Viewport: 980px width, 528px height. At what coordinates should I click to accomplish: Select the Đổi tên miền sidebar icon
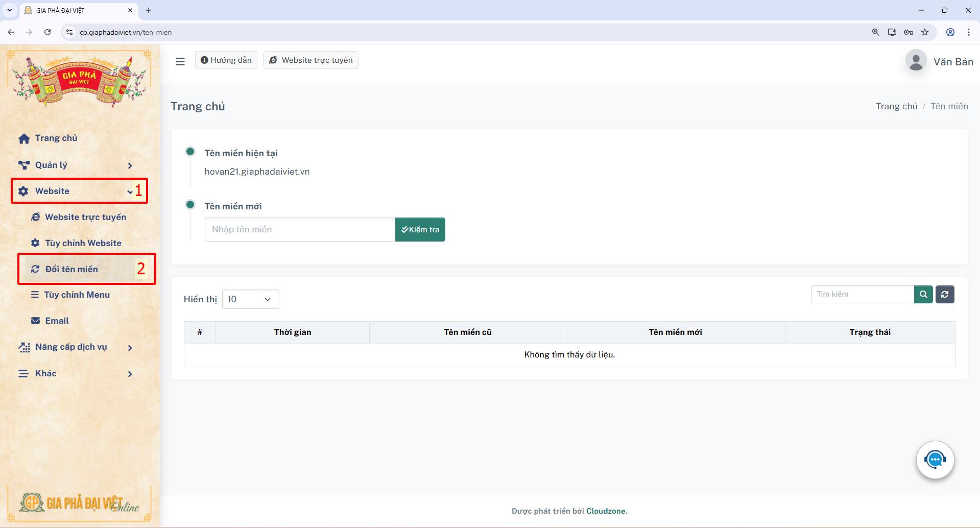tap(35, 269)
